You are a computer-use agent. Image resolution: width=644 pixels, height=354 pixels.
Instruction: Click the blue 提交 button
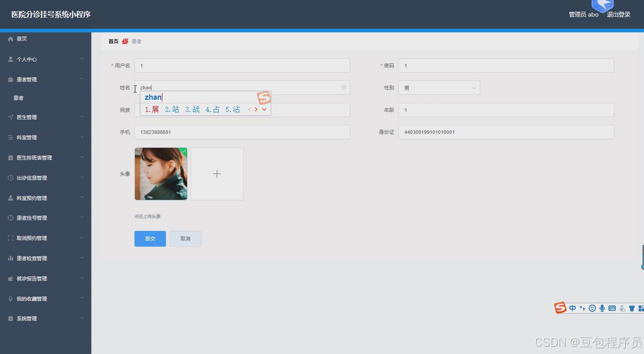(150, 239)
